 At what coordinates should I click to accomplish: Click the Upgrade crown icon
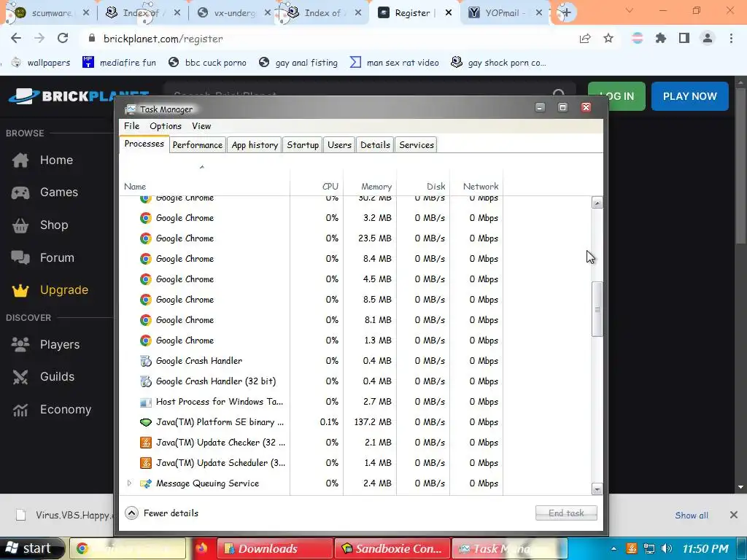pyautogui.click(x=20, y=290)
